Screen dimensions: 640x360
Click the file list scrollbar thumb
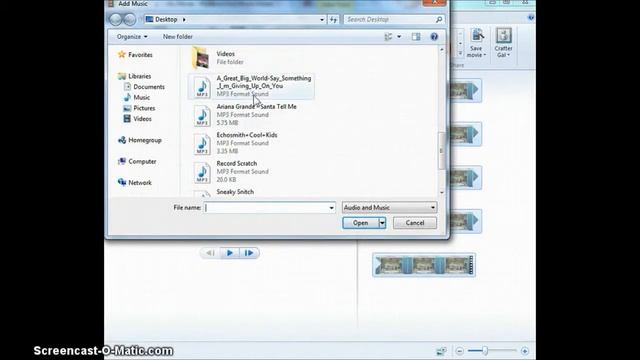pos(441,150)
